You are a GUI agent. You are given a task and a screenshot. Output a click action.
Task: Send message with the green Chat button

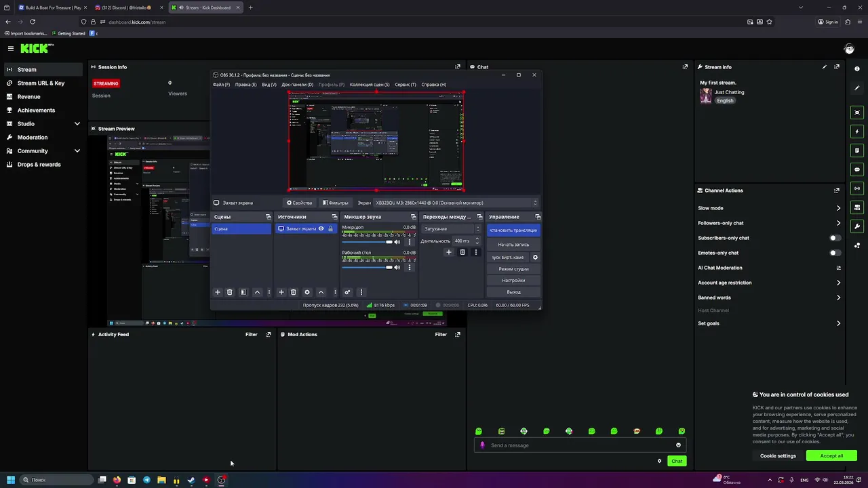(x=677, y=461)
